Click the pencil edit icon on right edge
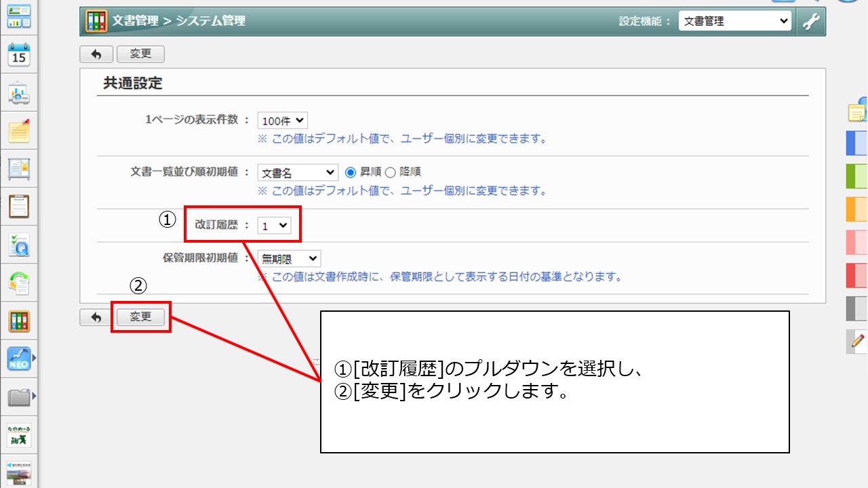 click(x=859, y=342)
